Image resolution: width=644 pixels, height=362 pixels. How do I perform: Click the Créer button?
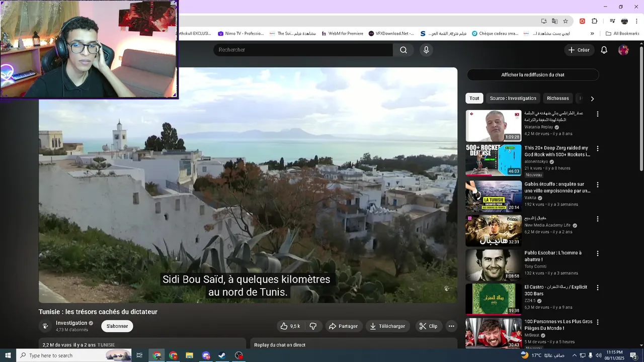(x=579, y=50)
